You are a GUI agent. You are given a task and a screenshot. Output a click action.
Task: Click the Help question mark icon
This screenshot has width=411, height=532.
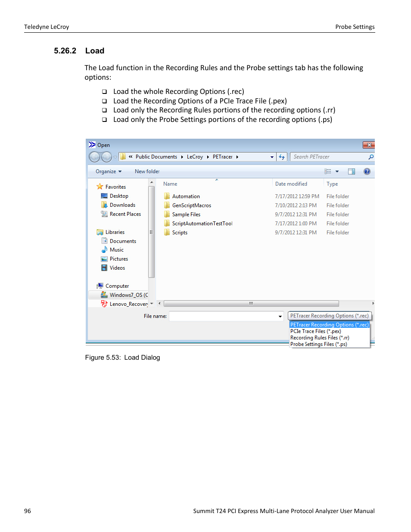point(366,171)
